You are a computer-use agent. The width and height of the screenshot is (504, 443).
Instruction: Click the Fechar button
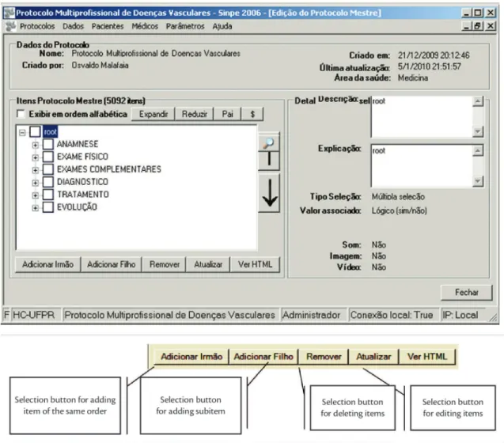pos(467,293)
